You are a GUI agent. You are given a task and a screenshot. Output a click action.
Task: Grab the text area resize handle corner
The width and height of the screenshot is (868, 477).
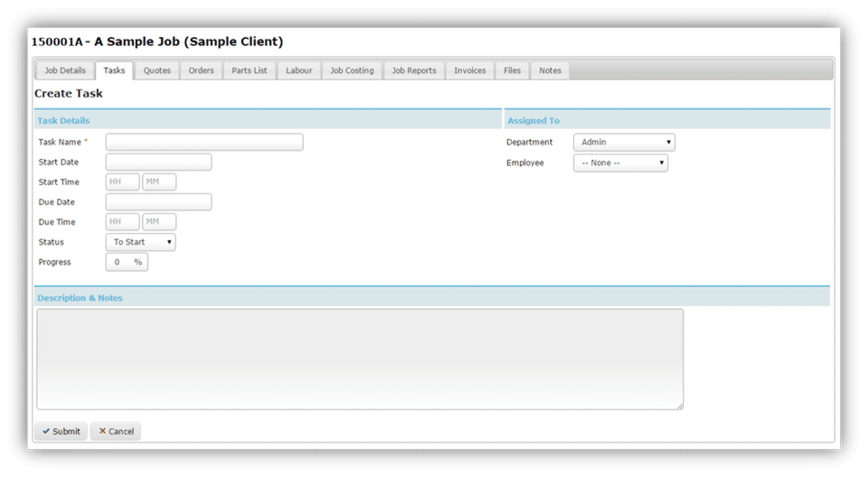tap(680, 407)
